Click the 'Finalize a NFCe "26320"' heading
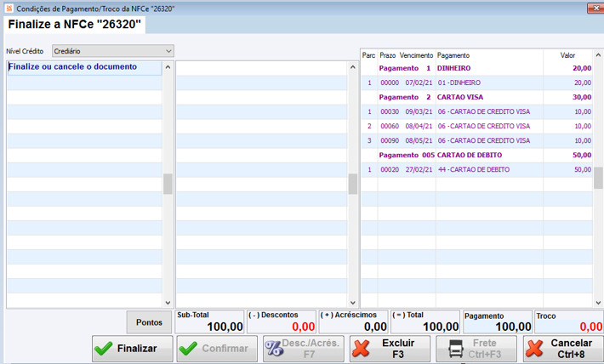Viewport: 604px width, 364px height. [x=74, y=25]
